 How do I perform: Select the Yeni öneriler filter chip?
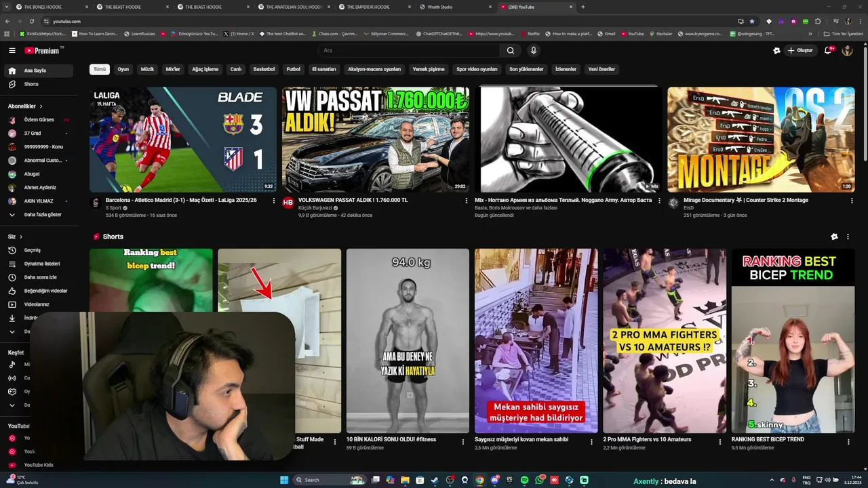click(601, 69)
